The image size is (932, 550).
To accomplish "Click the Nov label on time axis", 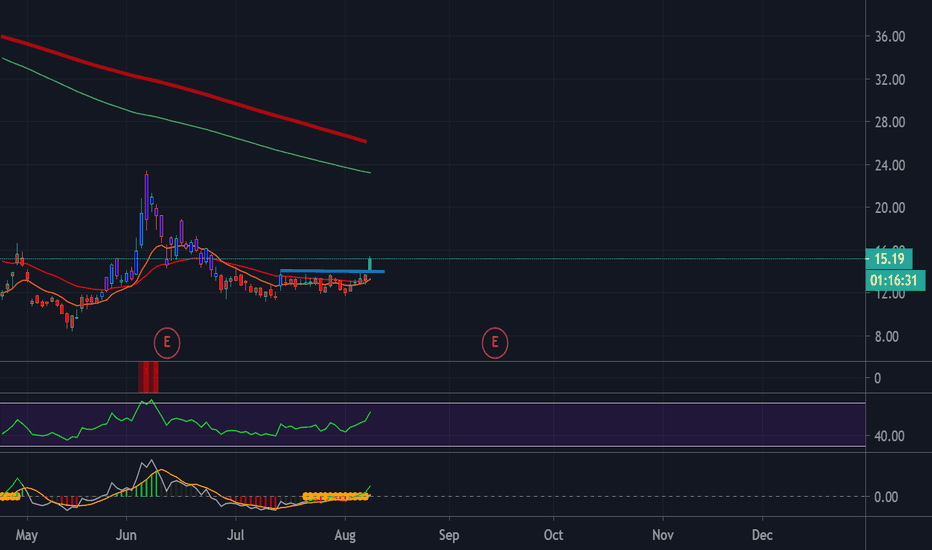I will 663,535.
